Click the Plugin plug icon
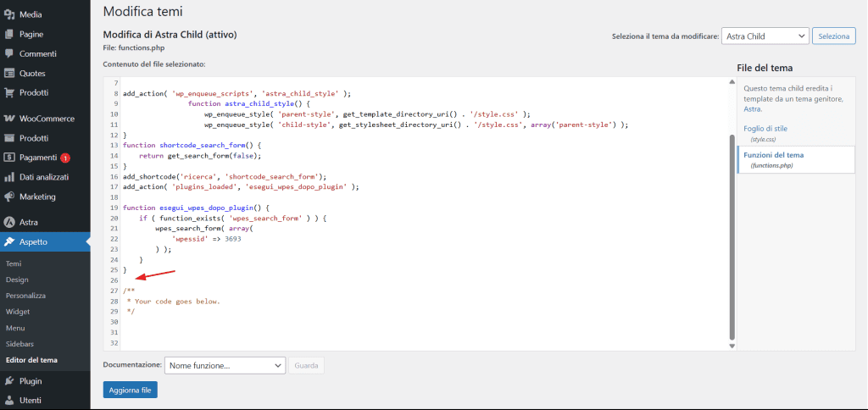This screenshot has width=868, height=410. click(8, 380)
